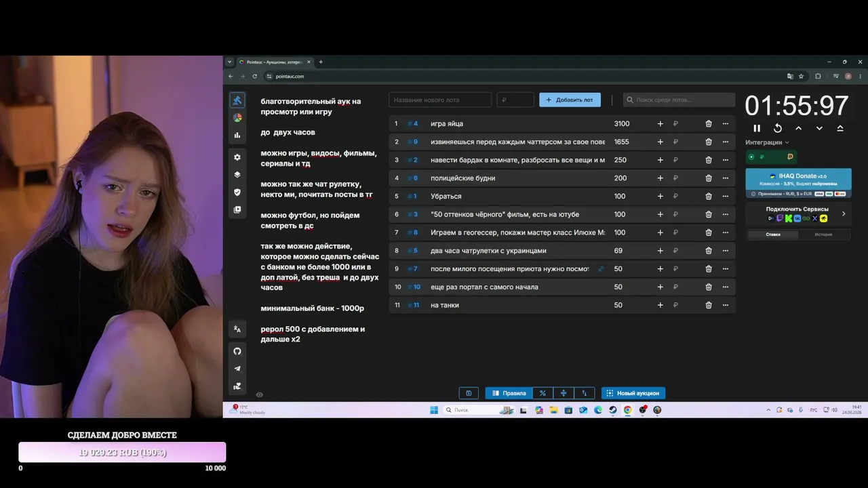Select the Pointauc browser tab
The height and width of the screenshot is (488, 868).
[275, 62]
